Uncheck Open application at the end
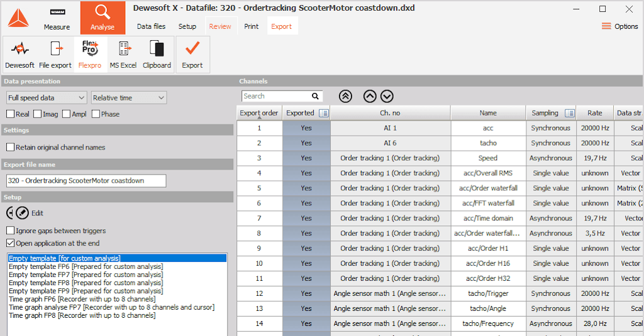The width and height of the screenshot is (644, 336). click(x=11, y=243)
